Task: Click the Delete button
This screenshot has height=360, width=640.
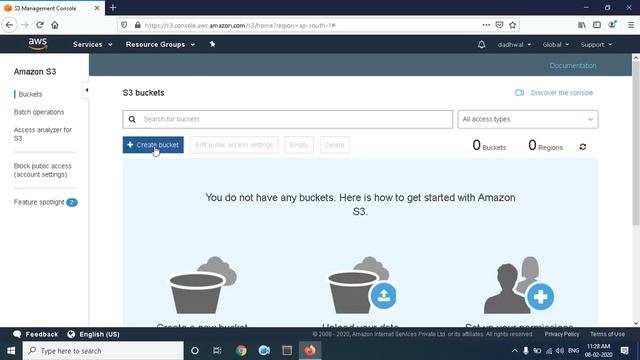Action: tap(334, 145)
